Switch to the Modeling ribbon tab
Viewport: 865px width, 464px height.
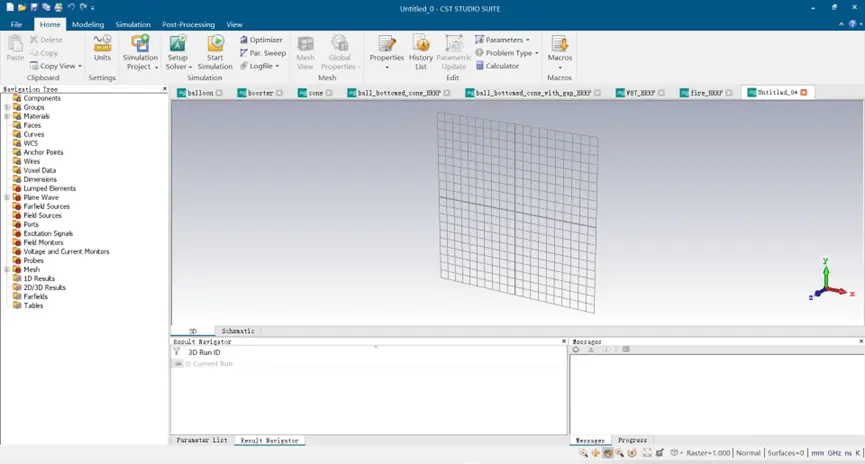pyautogui.click(x=88, y=24)
